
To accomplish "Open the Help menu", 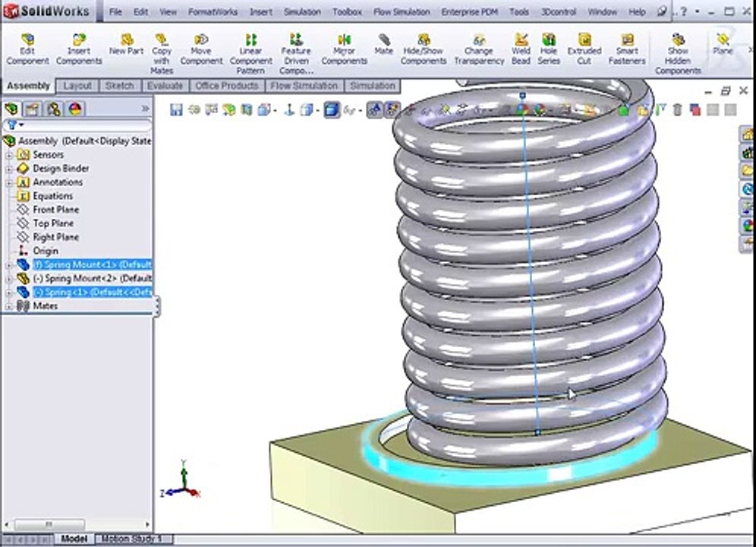I will tap(637, 11).
